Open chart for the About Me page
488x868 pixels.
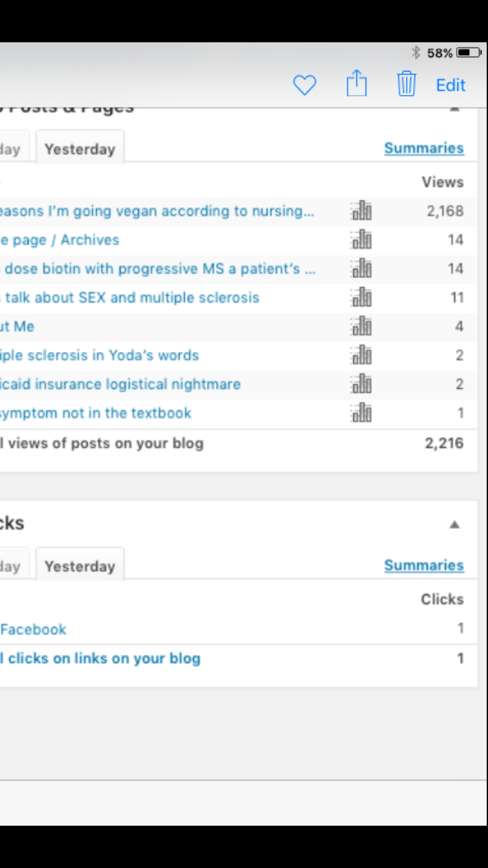[x=361, y=326]
